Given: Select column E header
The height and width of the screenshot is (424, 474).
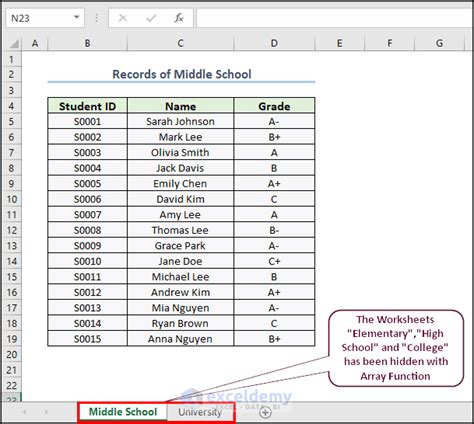Looking at the screenshot, I should click(339, 43).
